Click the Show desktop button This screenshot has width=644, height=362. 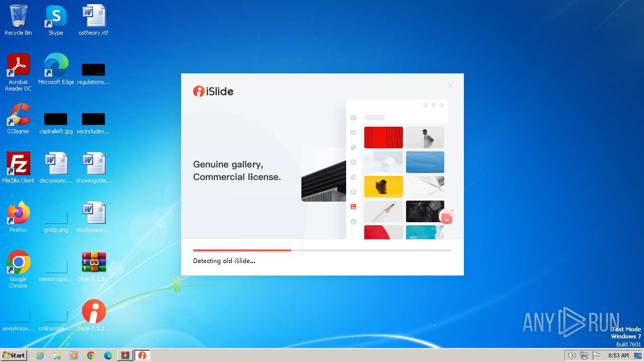point(638,355)
